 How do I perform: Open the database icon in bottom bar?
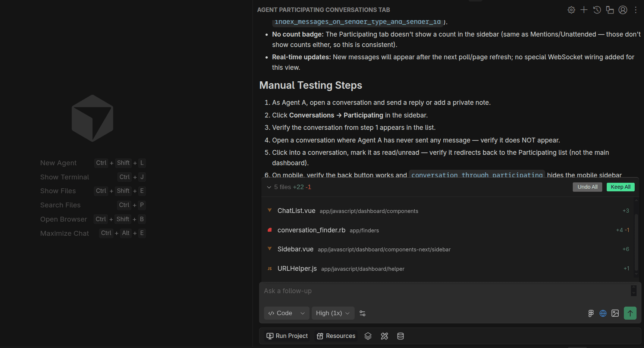coord(400,336)
